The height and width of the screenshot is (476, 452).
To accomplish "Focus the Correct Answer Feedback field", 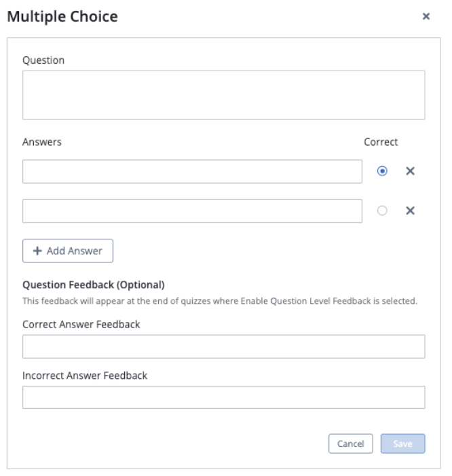I will 223,346.
